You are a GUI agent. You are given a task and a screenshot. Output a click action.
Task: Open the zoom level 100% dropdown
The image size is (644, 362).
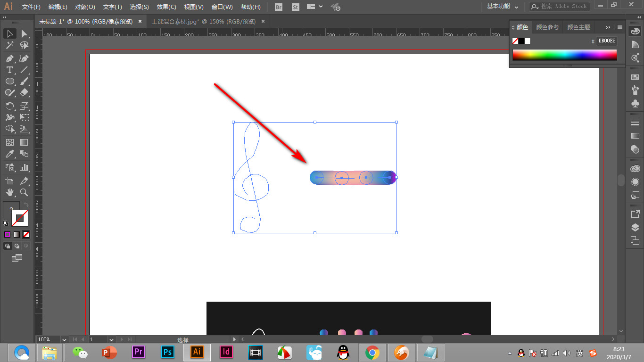pos(52,339)
